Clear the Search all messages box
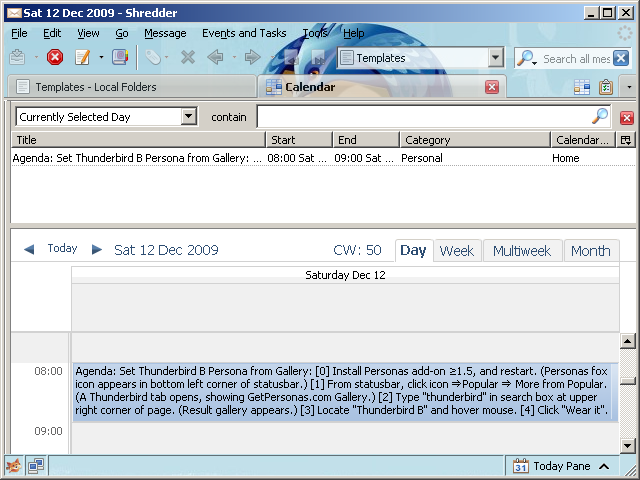This screenshot has height=480, width=640. coord(621,58)
